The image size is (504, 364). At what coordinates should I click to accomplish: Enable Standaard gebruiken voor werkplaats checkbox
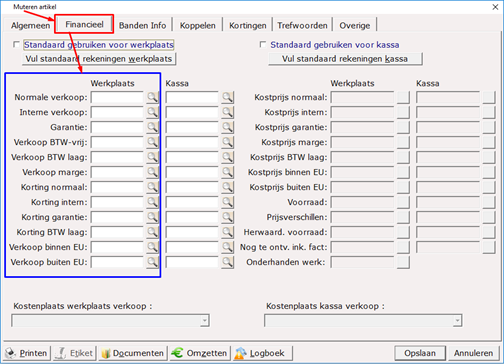tap(16, 44)
